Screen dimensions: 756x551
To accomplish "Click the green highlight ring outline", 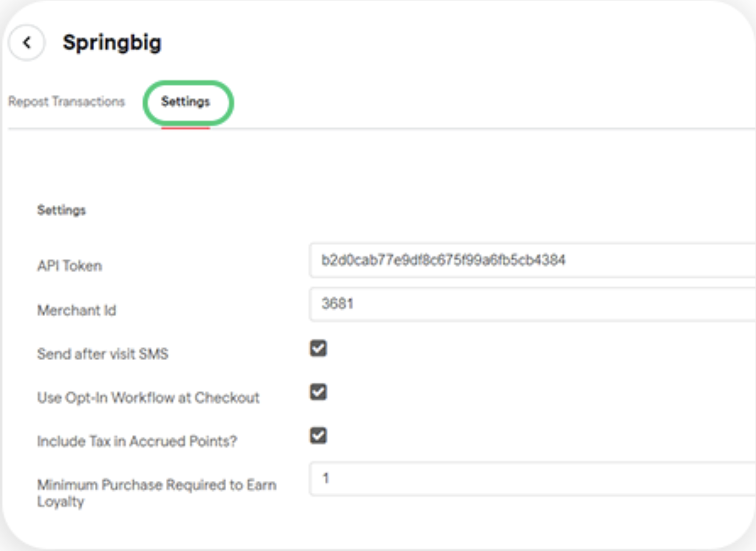I will coord(188,82).
